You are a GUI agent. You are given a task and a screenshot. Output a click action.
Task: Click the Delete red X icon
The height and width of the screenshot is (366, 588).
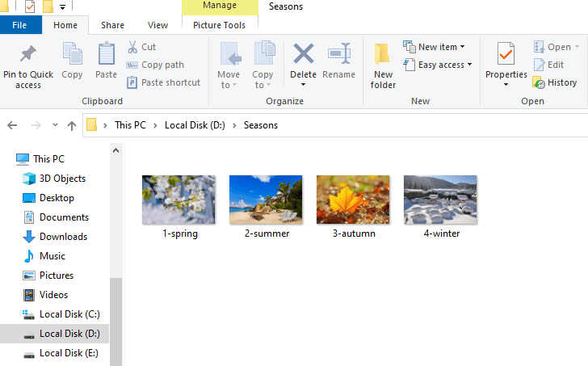tap(304, 53)
